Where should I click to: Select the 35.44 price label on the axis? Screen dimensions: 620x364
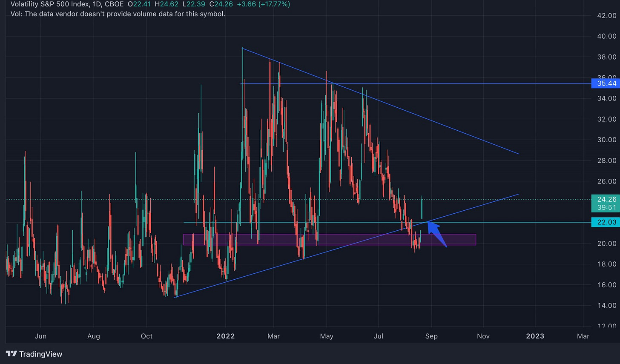pos(606,83)
